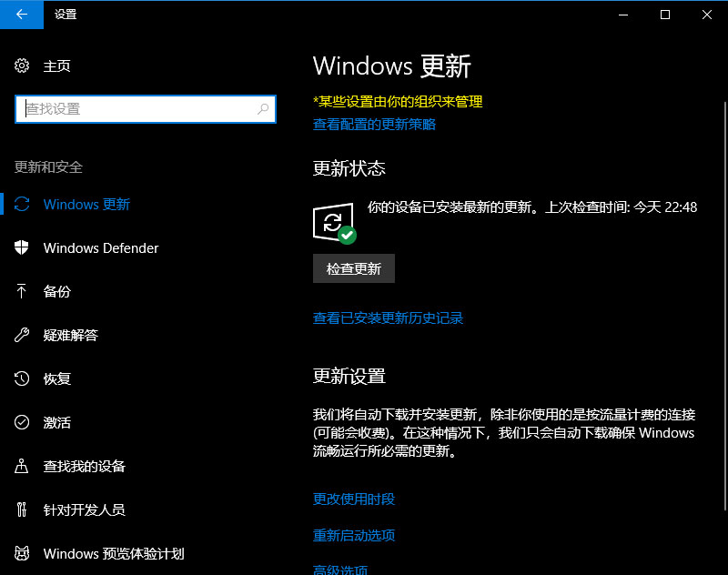This screenshot has height=575, width=728.
Task: Open 主页 via the gear icon
Action: tap(22, 66)
